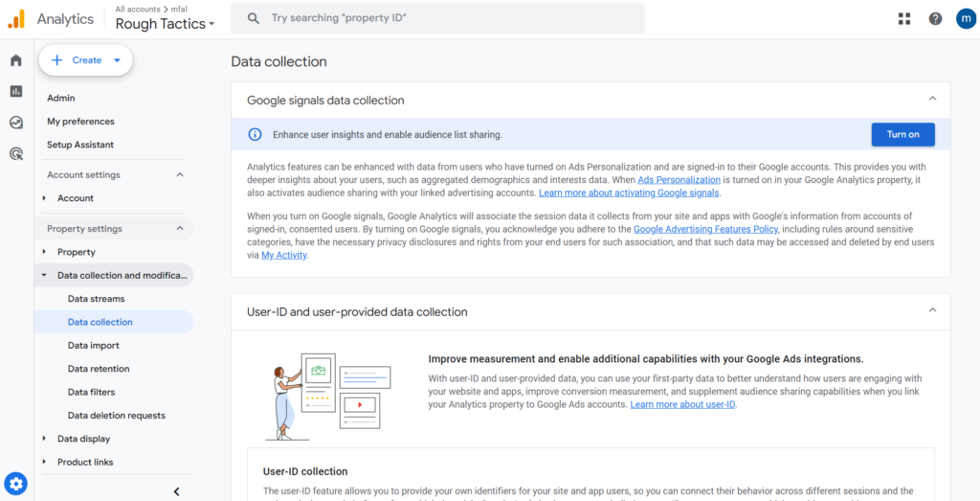Viewport: 980px width, 501px height.
Task: Expand the Product links tree item
Action: point(44,463)
